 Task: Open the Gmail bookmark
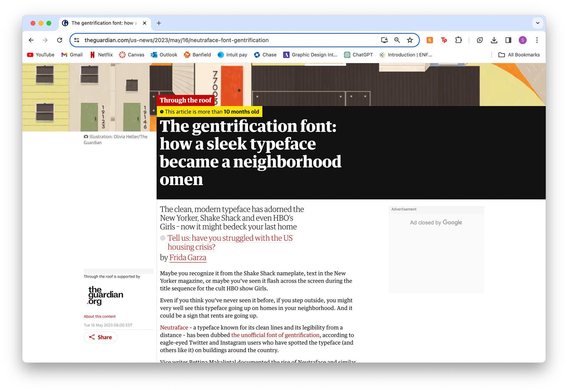72,55
